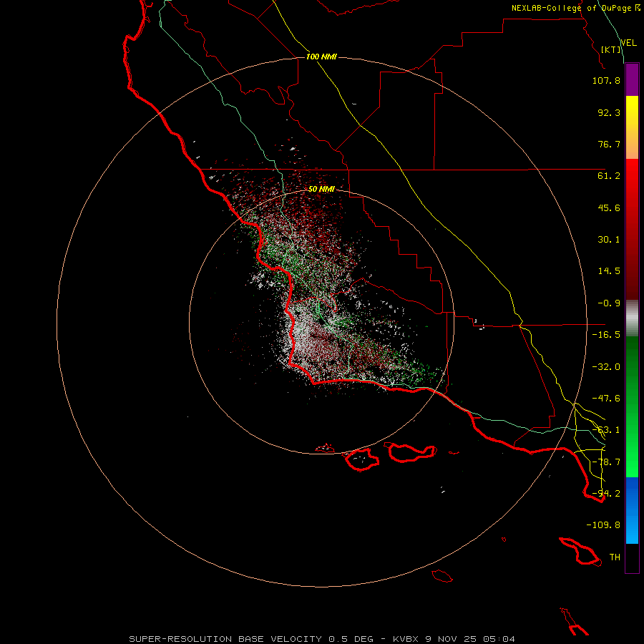Viewport: 644px width, 644px height.
Task: Select the 45.6 scale value
Action: [609, 208]
